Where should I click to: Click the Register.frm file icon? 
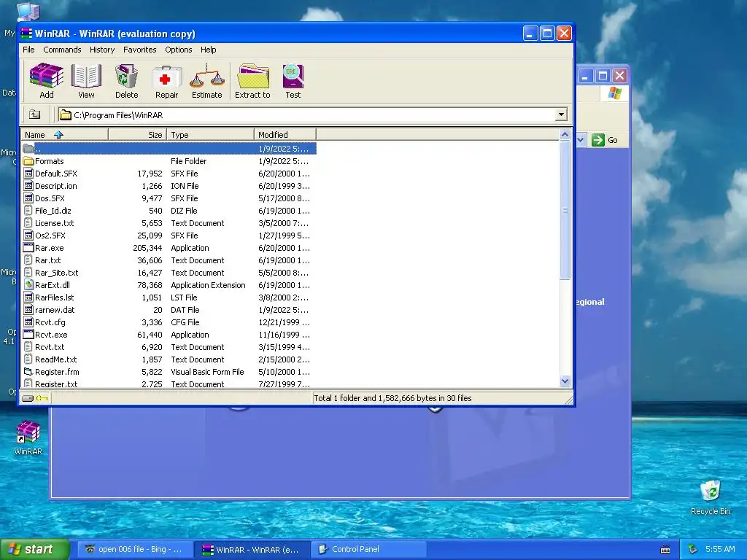click(x=28, y=371)
